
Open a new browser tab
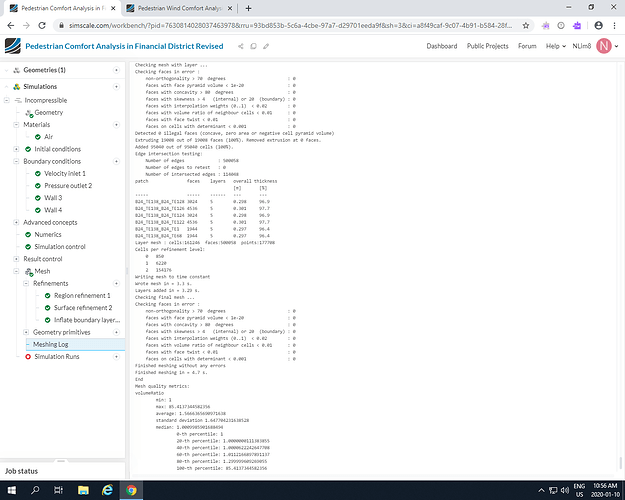(248, 8)
